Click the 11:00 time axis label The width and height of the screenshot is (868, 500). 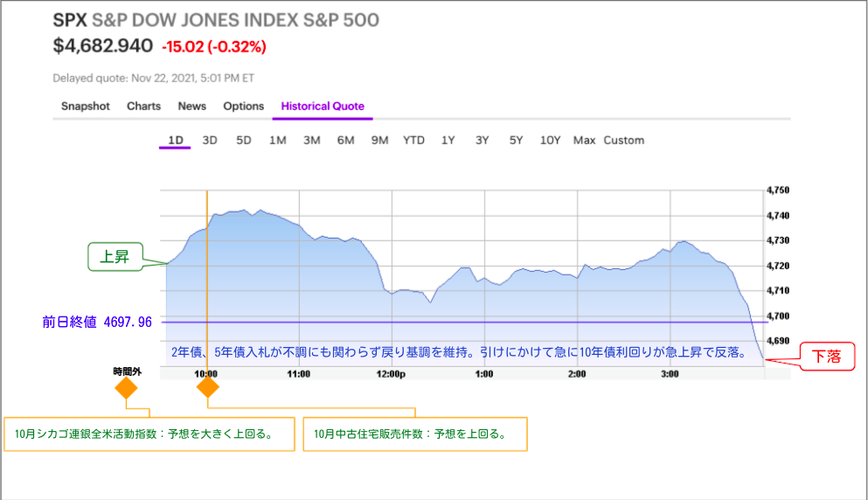pyautogui.click(x=298, y=374)
